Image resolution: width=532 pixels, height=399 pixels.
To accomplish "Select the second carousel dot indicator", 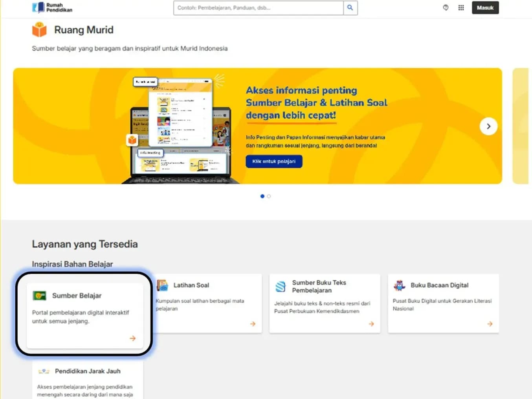I will 269,196.
